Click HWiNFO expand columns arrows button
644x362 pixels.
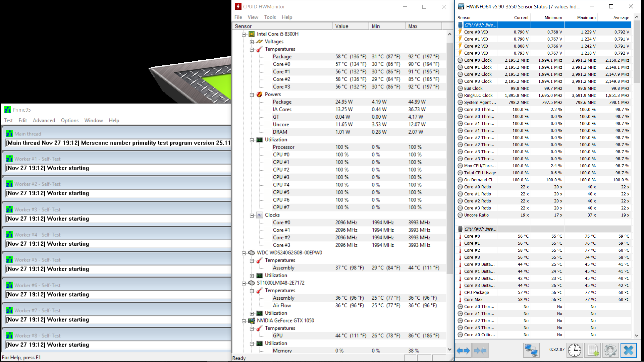tap(463, 351)
